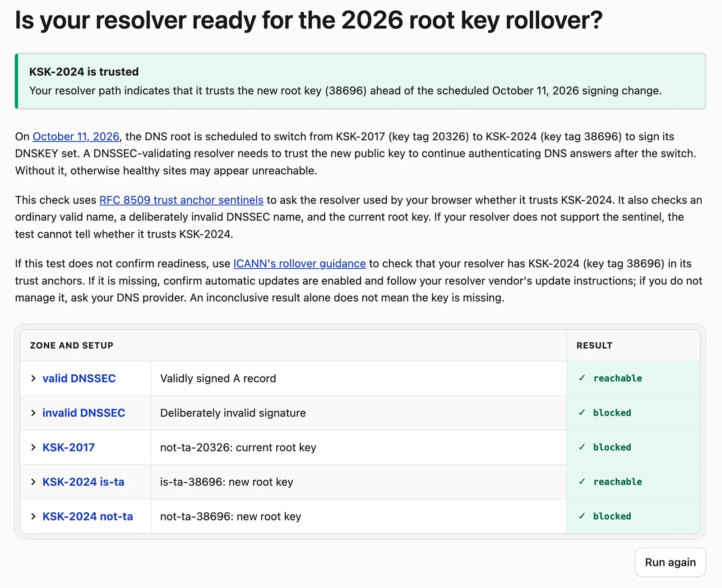Expand the KSK-2017 row chevron
722x588 pixels.
33,447
